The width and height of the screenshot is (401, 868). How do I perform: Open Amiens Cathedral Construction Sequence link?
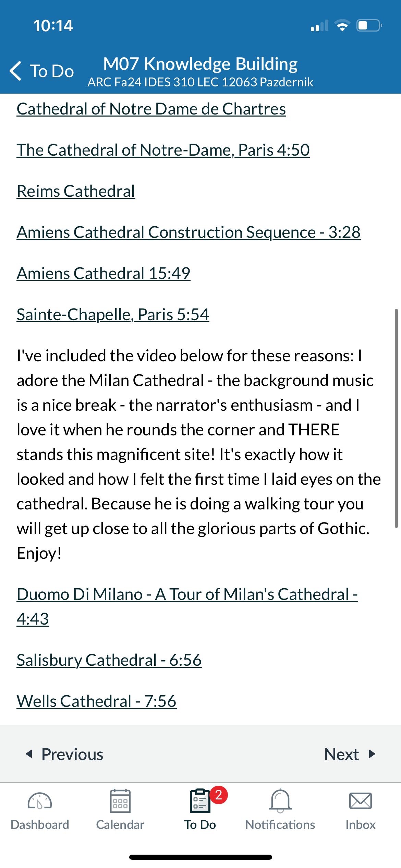189,232
